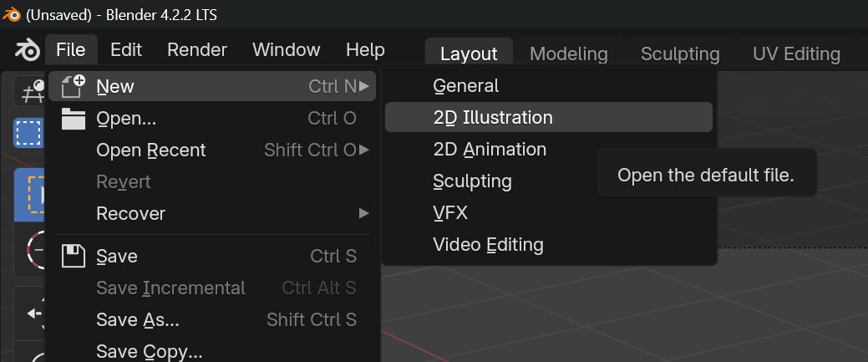This screenshot has height=362, width=868.
Task: Click the New file icon in File menu
Action: [x=73, y=86]
